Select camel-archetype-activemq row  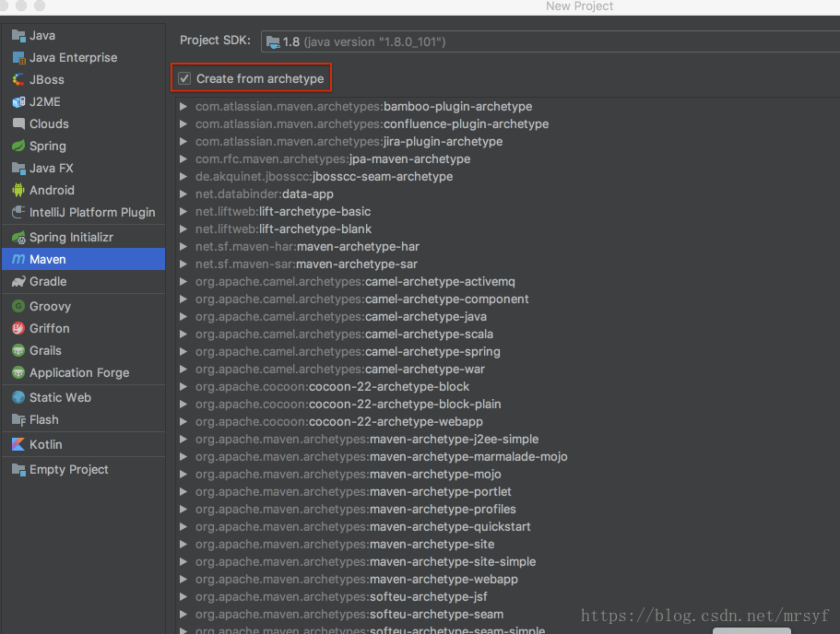[507, 282]
